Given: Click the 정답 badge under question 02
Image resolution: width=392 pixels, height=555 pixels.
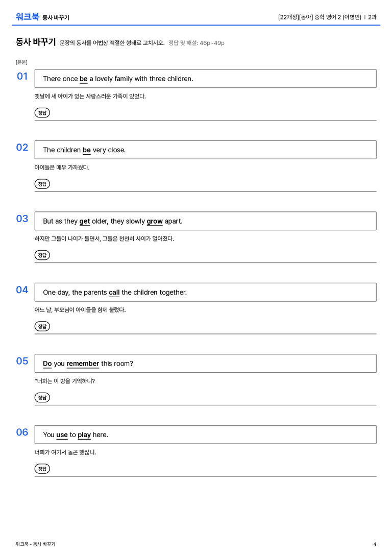Looking at the screenshot, I should click(x=42, y=184).
